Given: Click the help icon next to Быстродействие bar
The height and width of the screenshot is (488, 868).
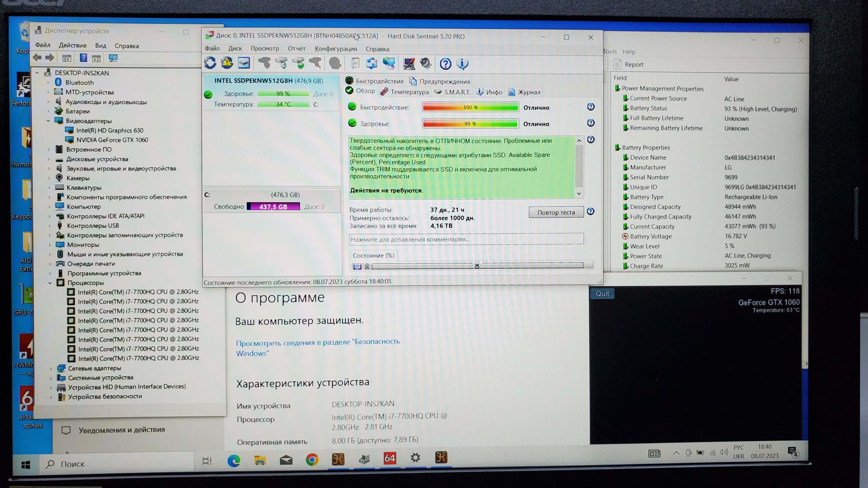Looking at the screenshot, I should click(x=591, y=107).
